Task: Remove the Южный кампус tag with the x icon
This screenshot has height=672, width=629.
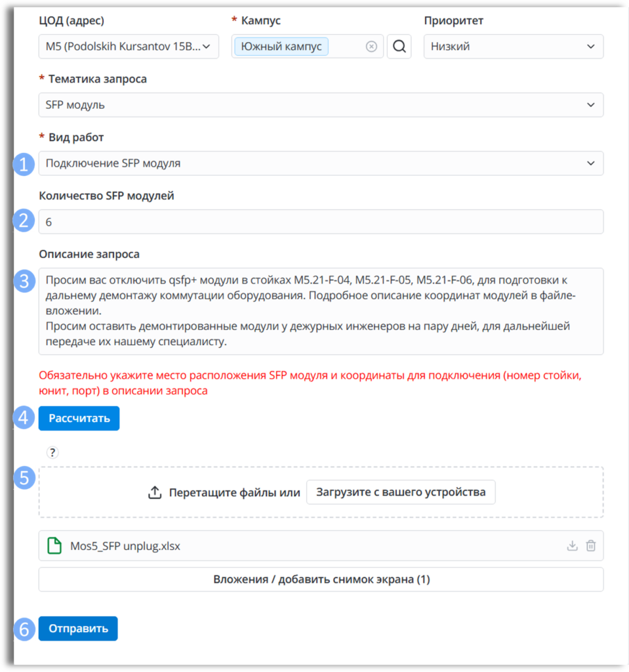Action: tap(371, 47)
